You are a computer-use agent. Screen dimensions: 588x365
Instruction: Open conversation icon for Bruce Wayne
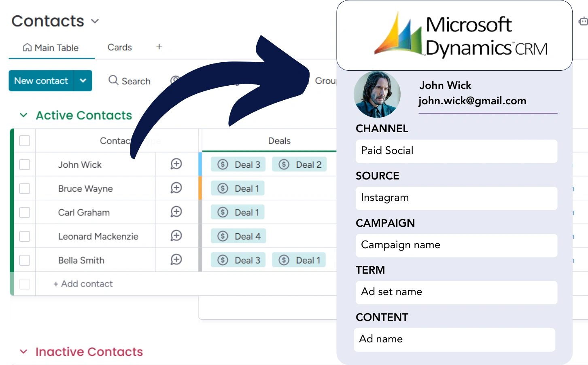pyautogui.click(x=176, y=188)
